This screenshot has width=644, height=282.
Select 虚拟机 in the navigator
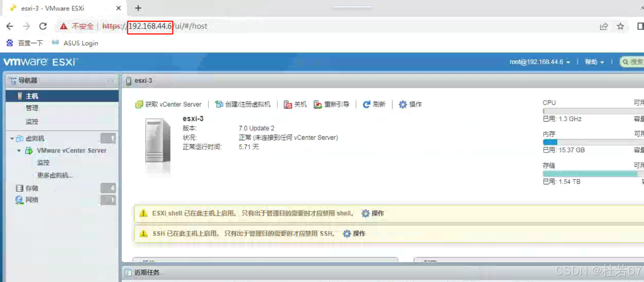(35, 139)
